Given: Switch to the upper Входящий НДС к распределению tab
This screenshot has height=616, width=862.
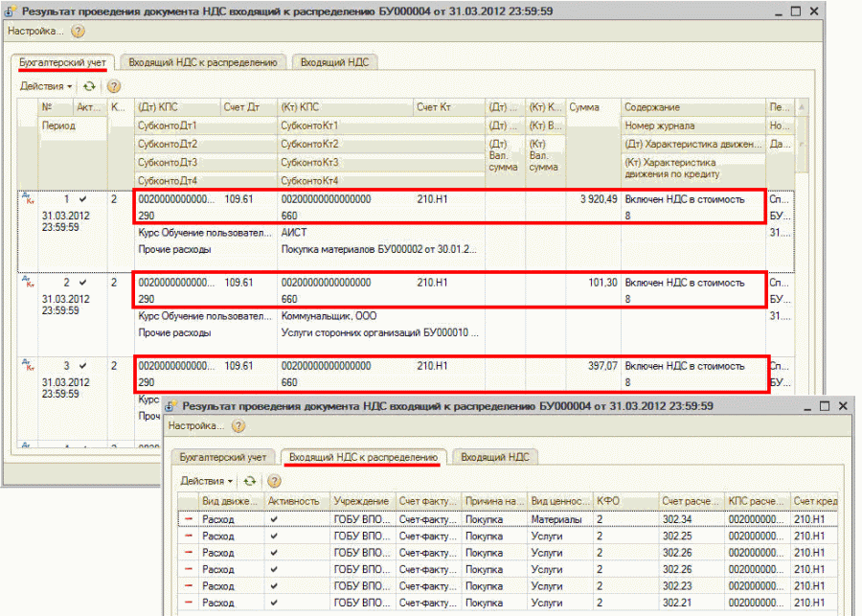Looking at the screenshot, I should click(203, 61).
